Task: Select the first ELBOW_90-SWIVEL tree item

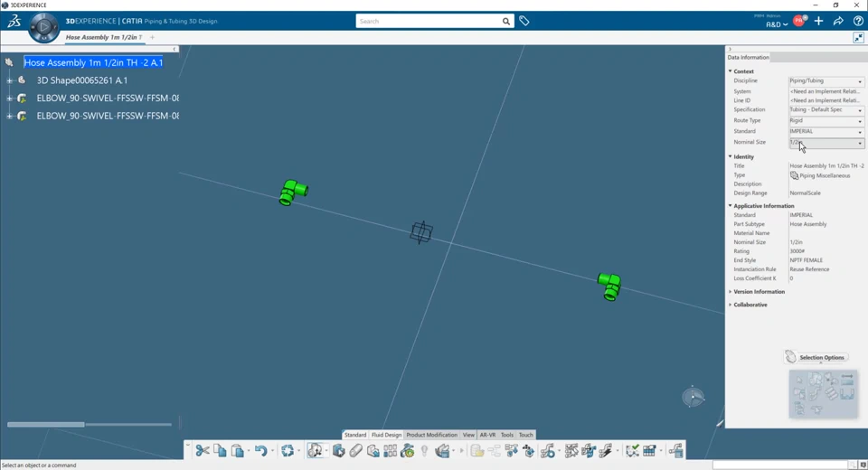Action: pos(108,98)
